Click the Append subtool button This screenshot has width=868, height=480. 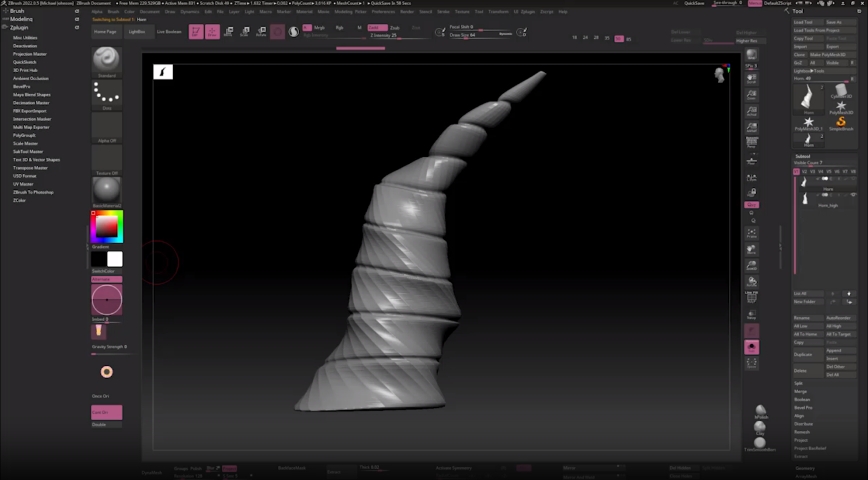tap(840, 350)
